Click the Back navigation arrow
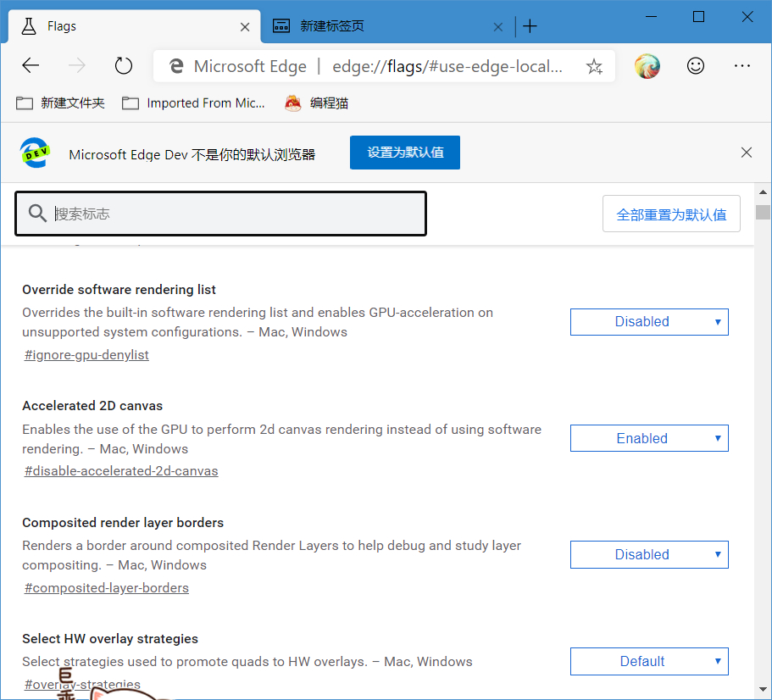The height and width of the screenshot is (700, 772). [30, 65]
